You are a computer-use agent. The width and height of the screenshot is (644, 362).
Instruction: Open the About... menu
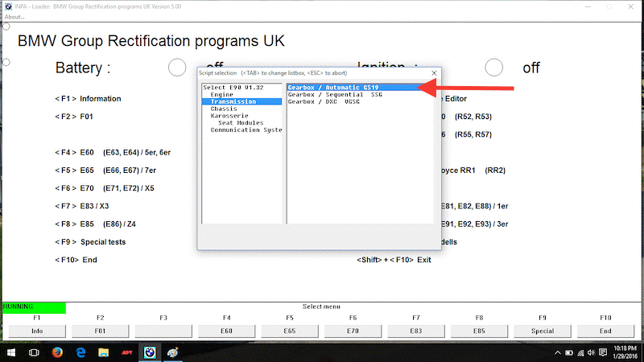[x=15, y=17]
